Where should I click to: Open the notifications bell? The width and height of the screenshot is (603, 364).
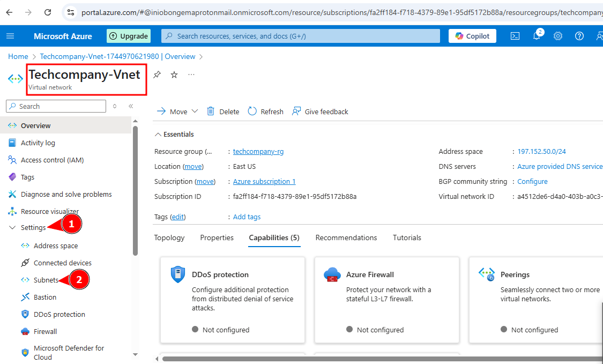pyautogui.click(x=537, y=36)
